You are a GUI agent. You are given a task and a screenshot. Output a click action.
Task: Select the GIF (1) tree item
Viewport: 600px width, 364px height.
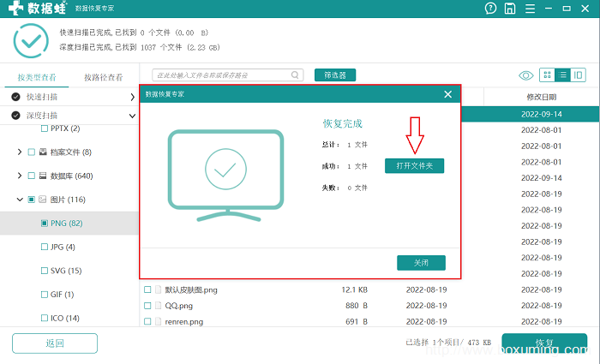coord(69,295)
